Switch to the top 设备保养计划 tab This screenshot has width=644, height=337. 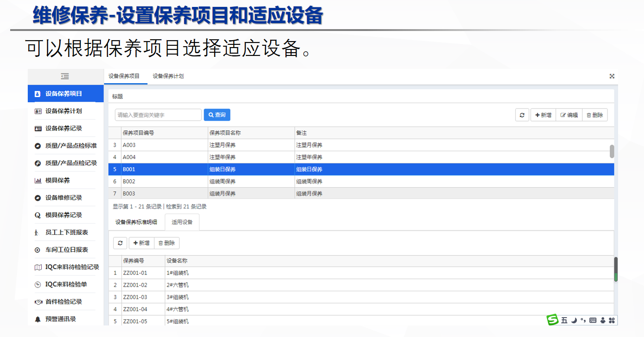(x=168, y=76)
